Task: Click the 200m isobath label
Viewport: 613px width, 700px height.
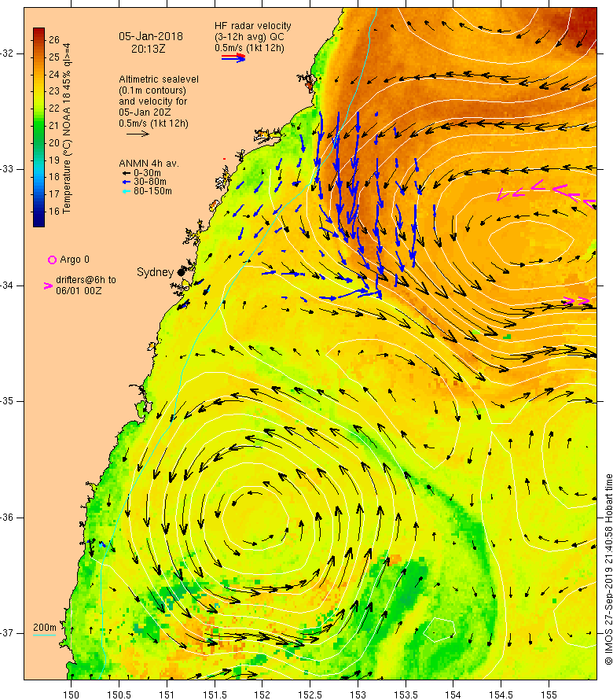Action: pos(45,627)
